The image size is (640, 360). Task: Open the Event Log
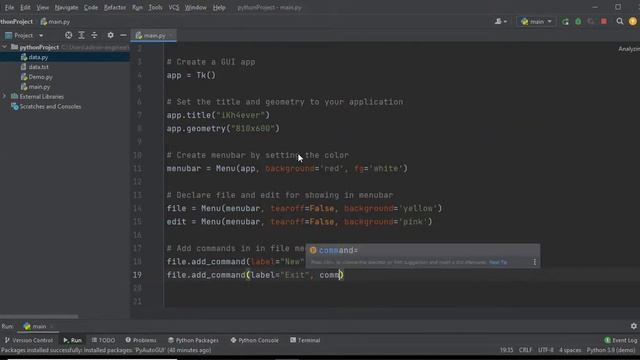coord(620,340)
